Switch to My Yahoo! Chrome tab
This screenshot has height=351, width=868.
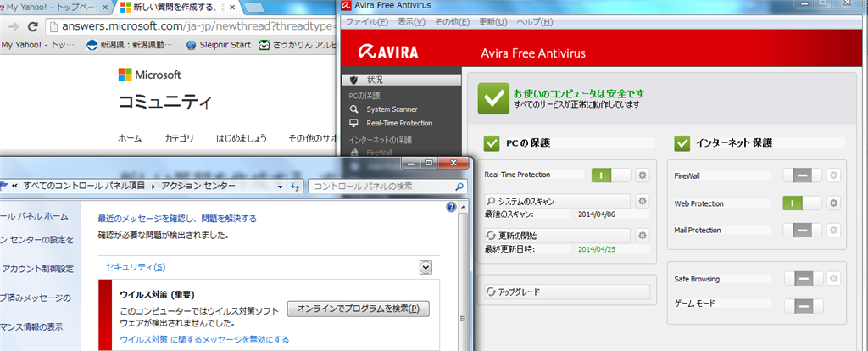(51, 8)
